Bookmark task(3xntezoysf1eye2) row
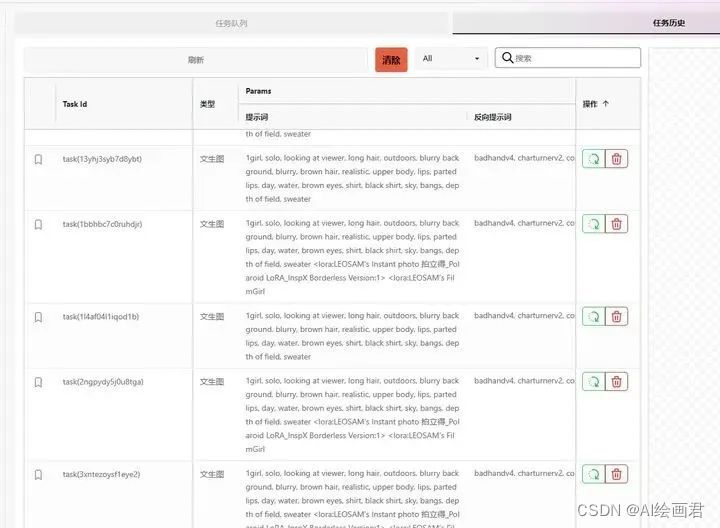This screenshot has height=528, width=720. (39, 475)
